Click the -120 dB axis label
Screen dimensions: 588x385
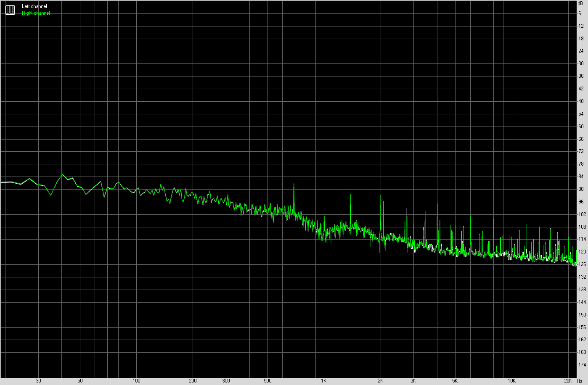point(582,252)
